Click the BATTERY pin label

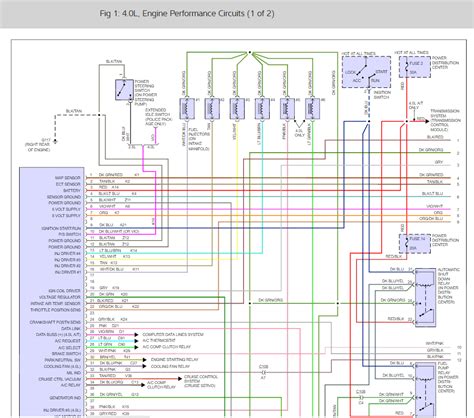point(72,190)
